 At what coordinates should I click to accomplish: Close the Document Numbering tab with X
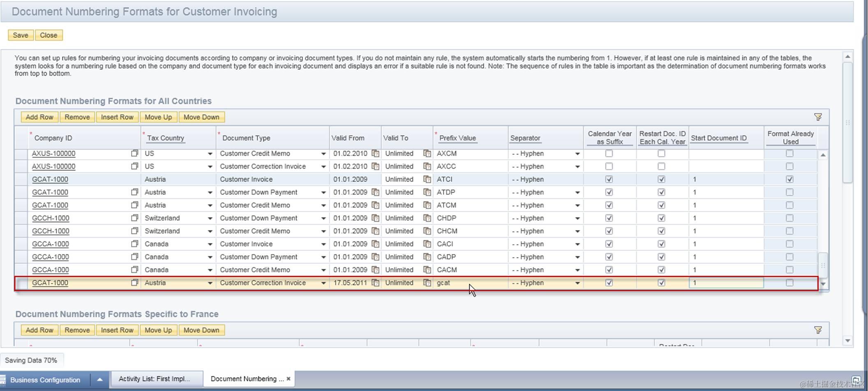[x=289, y=379]
